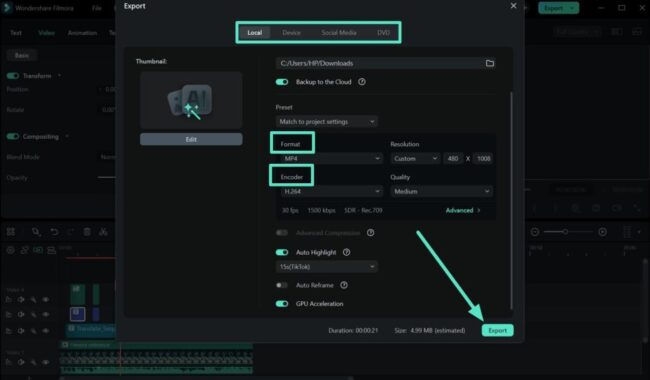650x380 pixels.
Task: Toggle the Transform switch in the properties panel
Action: pos(13,76)
